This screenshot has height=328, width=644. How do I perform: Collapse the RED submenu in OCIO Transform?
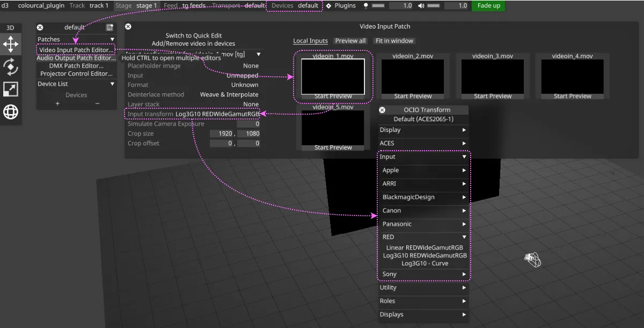[423, 236]
